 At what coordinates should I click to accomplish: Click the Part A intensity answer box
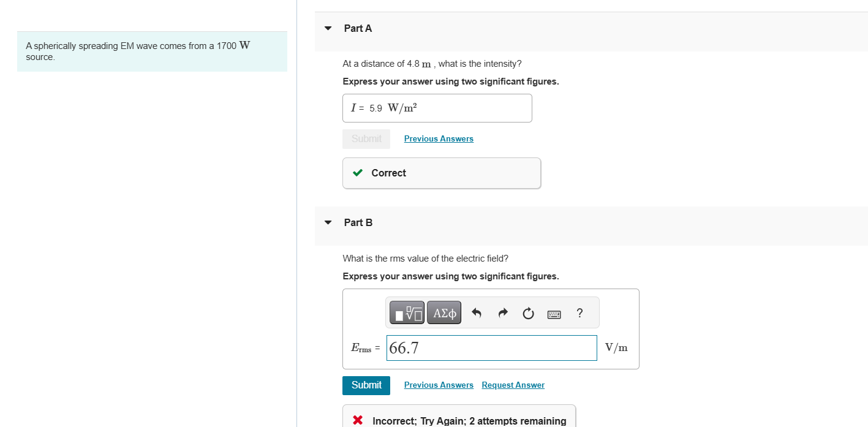pyautogui.click(x=437, y=108)
